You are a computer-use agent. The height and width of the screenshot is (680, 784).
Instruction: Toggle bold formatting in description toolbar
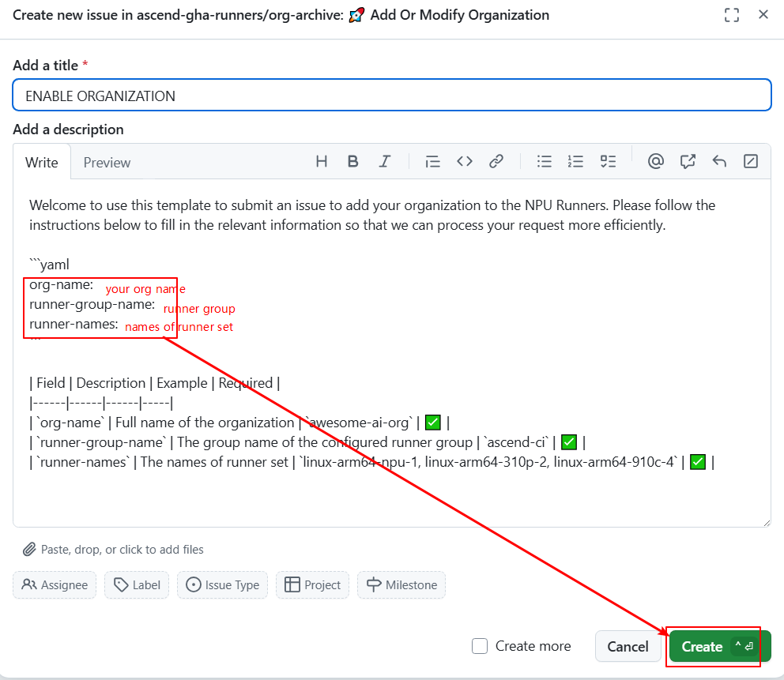coord(353,161)
